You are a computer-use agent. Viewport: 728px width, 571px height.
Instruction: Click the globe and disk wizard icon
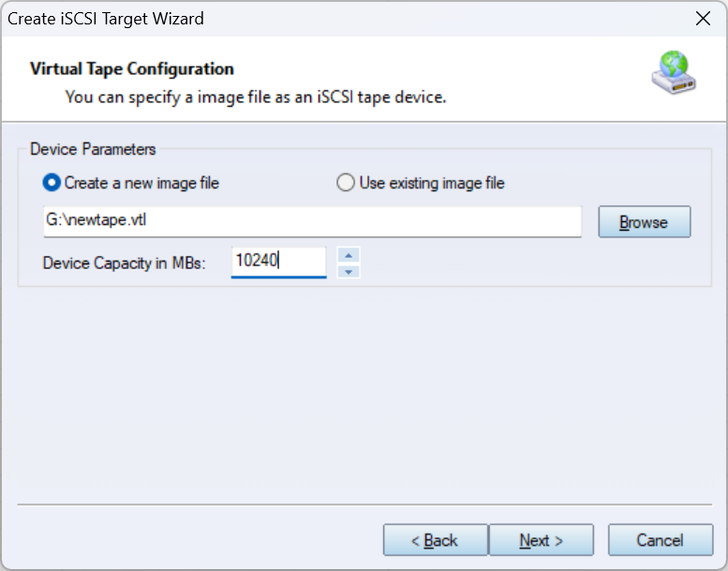click(674, 76)
